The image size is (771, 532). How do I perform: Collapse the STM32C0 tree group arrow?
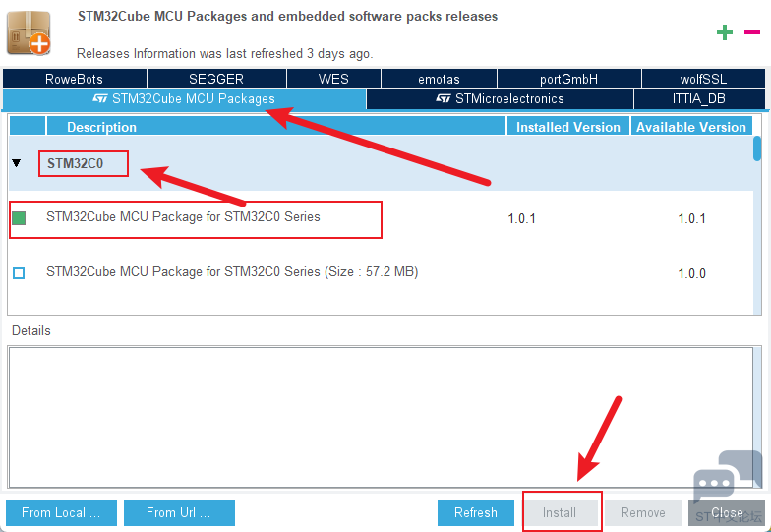point(17,163)
